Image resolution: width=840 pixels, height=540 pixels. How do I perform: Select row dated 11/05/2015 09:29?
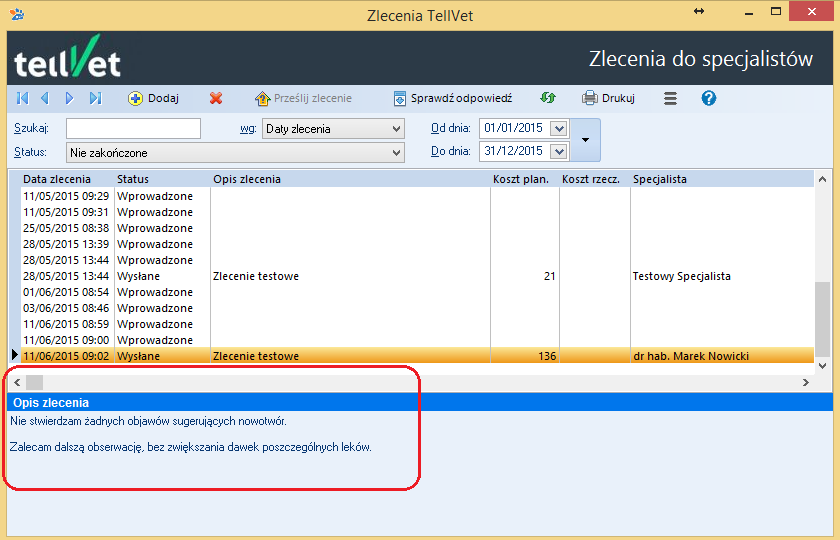pyautogui.click(x=417, y=196)
